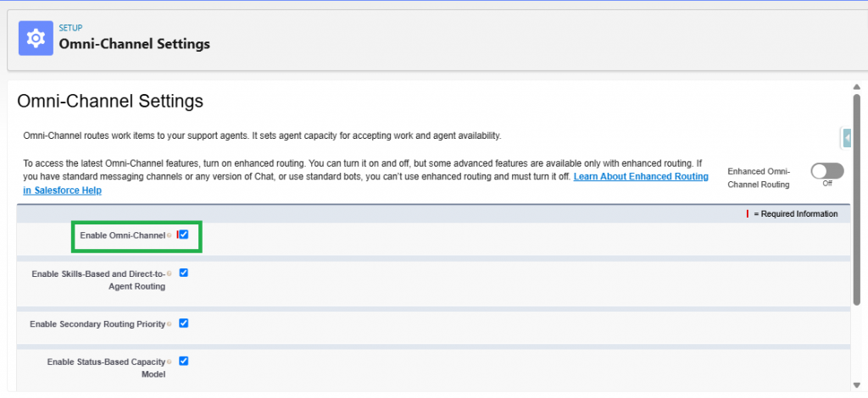Uncheck Enable Status-Based Capacity Model checkbox
Viewport: 868px width, 398px height.
click(x=184, y=361)
